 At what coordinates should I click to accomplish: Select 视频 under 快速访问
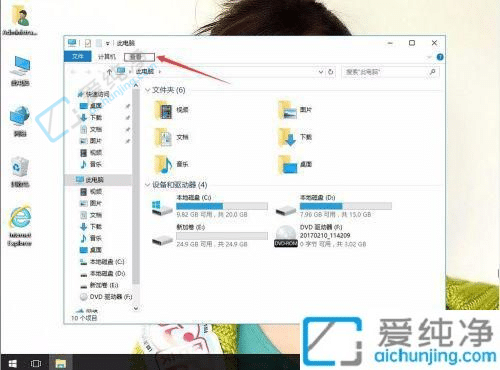tap(91, 153)
